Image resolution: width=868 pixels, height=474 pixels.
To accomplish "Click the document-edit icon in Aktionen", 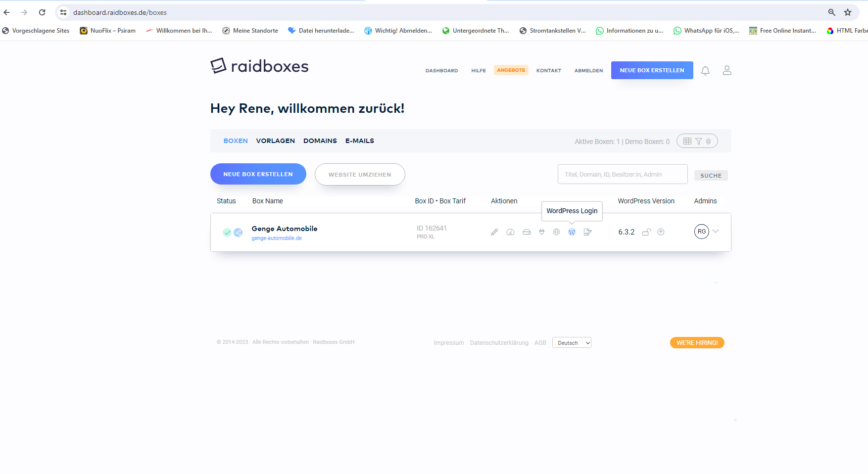I will click(x=588, y=232).
